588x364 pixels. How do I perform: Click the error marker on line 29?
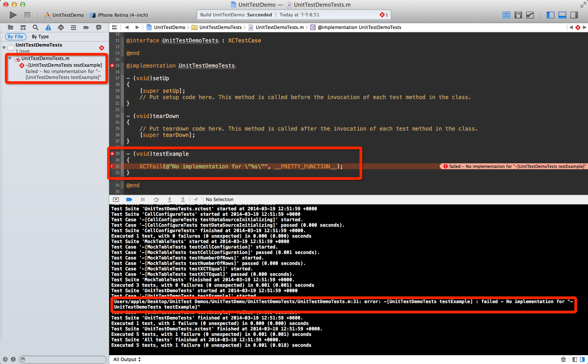pyautogui.click(x=112, y=154)
